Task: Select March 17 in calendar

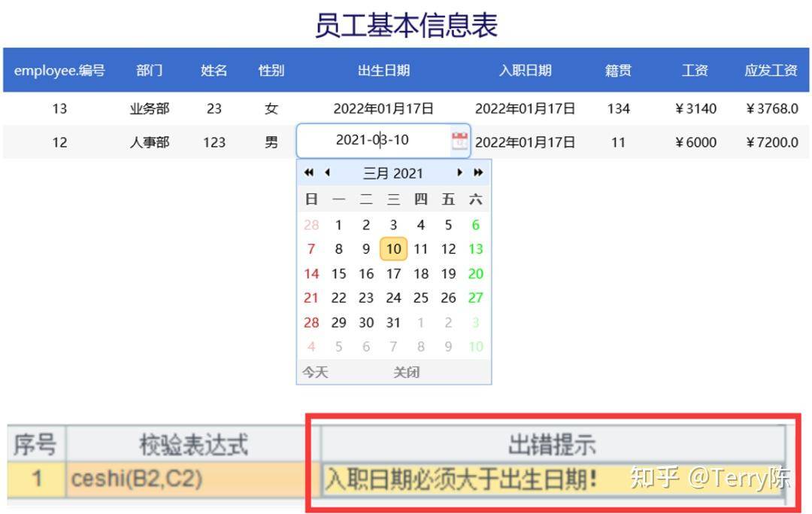Action: coord(393,274)
